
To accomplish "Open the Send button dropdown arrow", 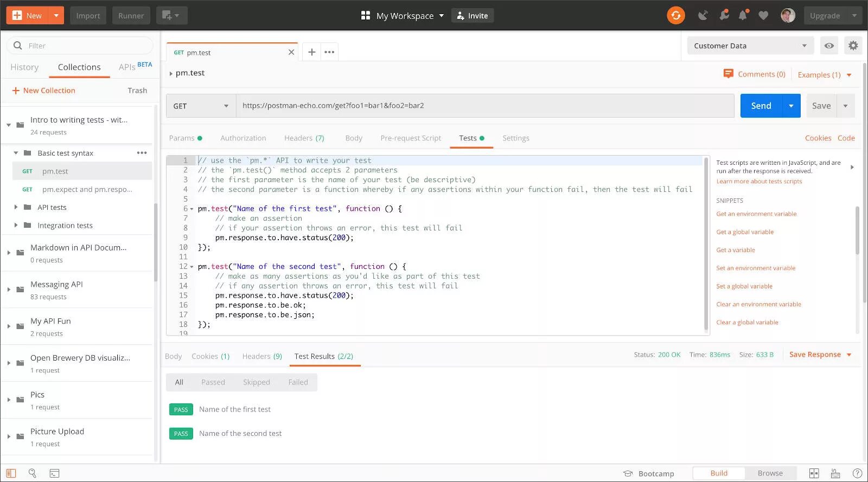I will click(x=791, y=106).
